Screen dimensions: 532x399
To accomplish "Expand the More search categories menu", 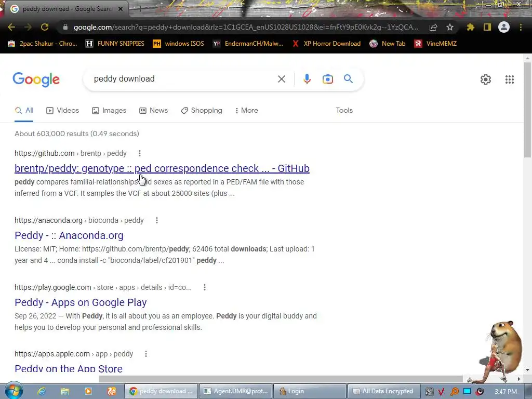I will 246,110.
